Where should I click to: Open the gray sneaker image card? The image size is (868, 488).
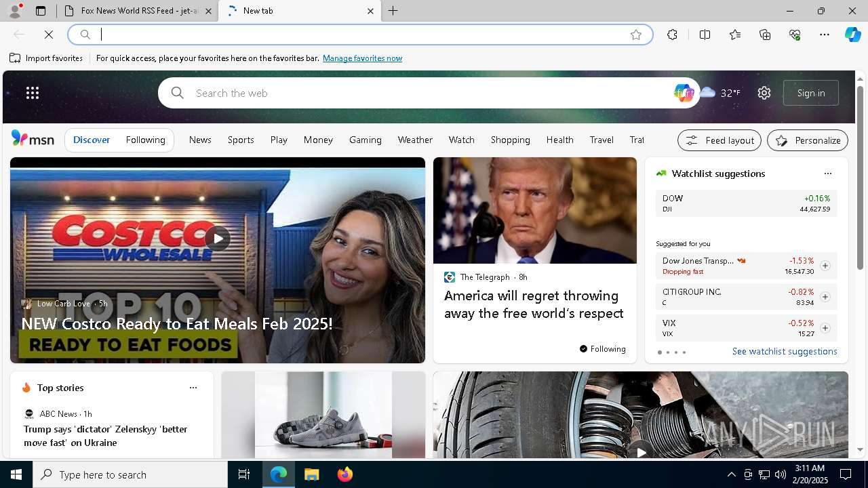click(x=323, y=415)
